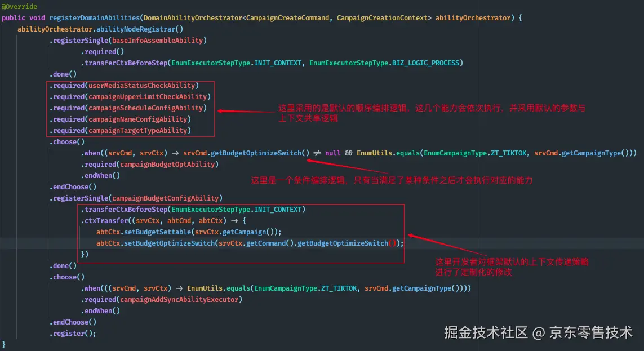Click the empty .required() call under baseInfoAssembleAbility

(103, 52)
